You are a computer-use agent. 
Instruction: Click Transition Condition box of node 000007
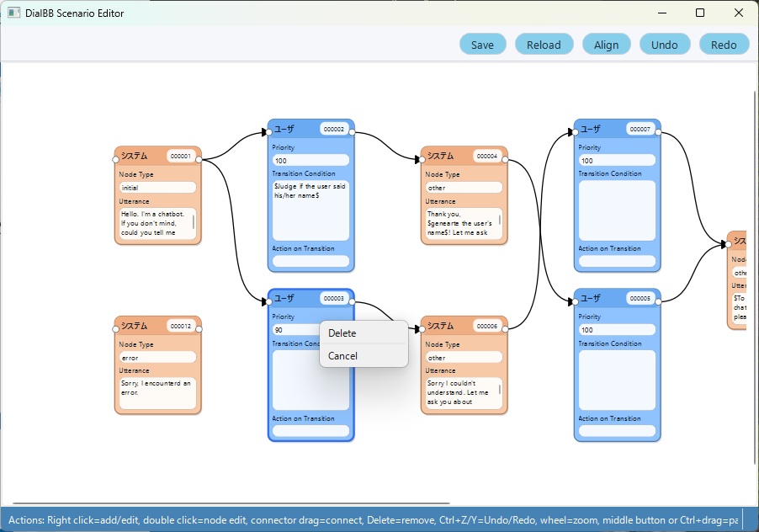pos(617,210)
